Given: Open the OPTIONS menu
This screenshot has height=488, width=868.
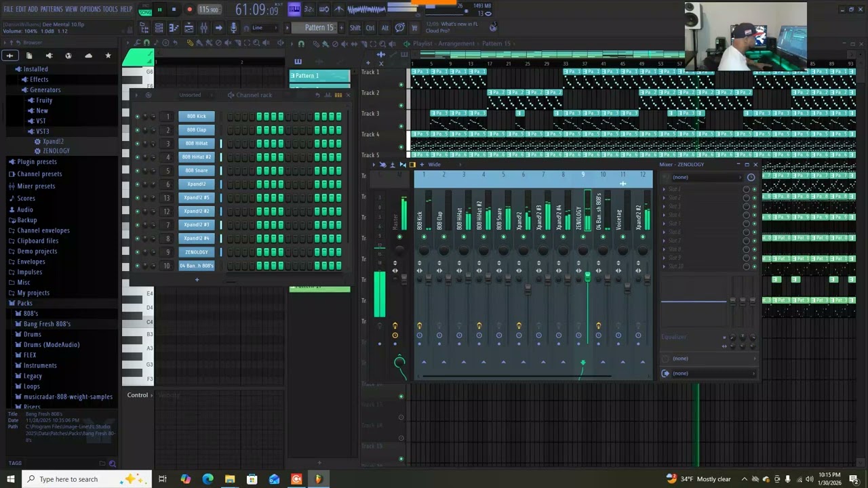Looking at the screenshot, I should pos(90,9).
